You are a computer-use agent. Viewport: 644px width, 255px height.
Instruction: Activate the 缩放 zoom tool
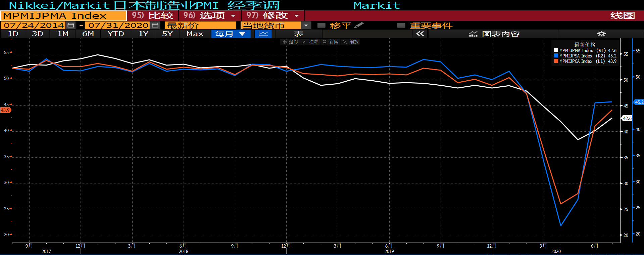point(351,42)
